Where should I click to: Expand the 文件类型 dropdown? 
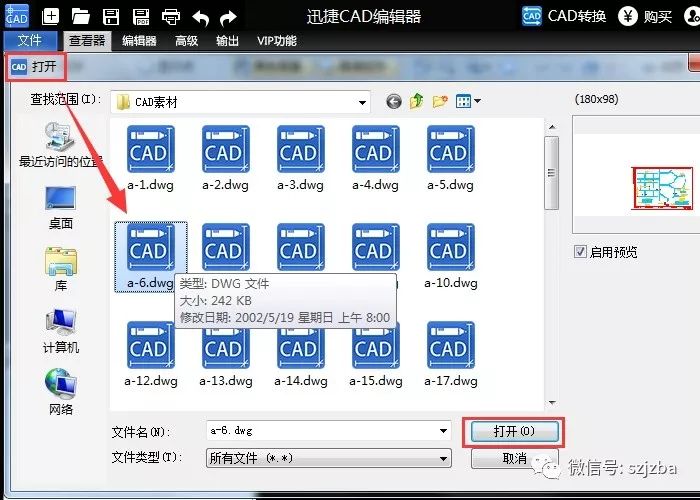(443, 458)
